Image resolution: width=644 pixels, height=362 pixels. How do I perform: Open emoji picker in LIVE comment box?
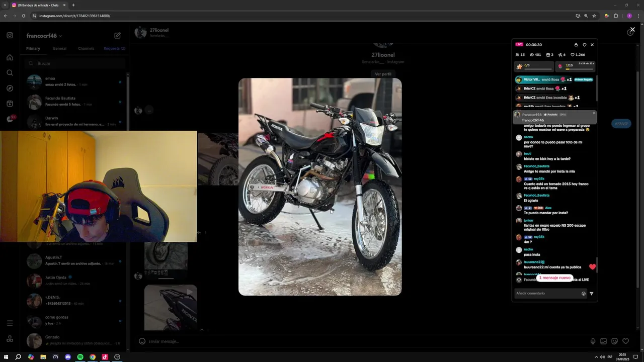tap(584, 294)
